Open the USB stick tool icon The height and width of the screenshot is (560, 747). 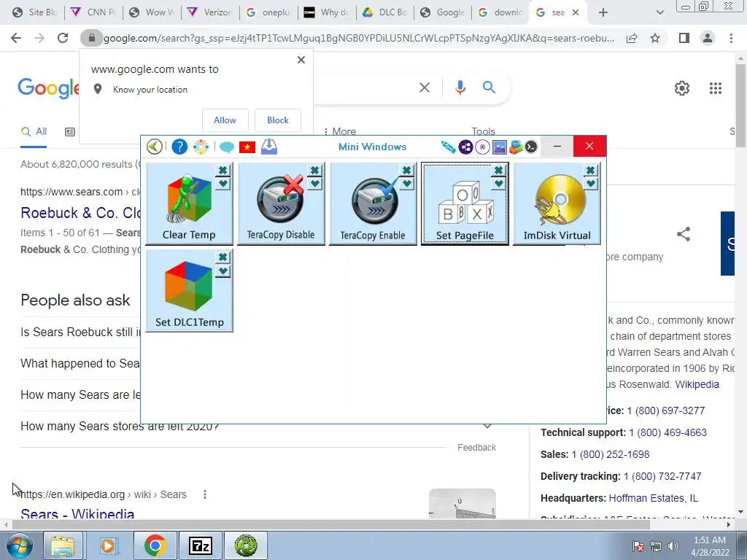click(448, 147)
